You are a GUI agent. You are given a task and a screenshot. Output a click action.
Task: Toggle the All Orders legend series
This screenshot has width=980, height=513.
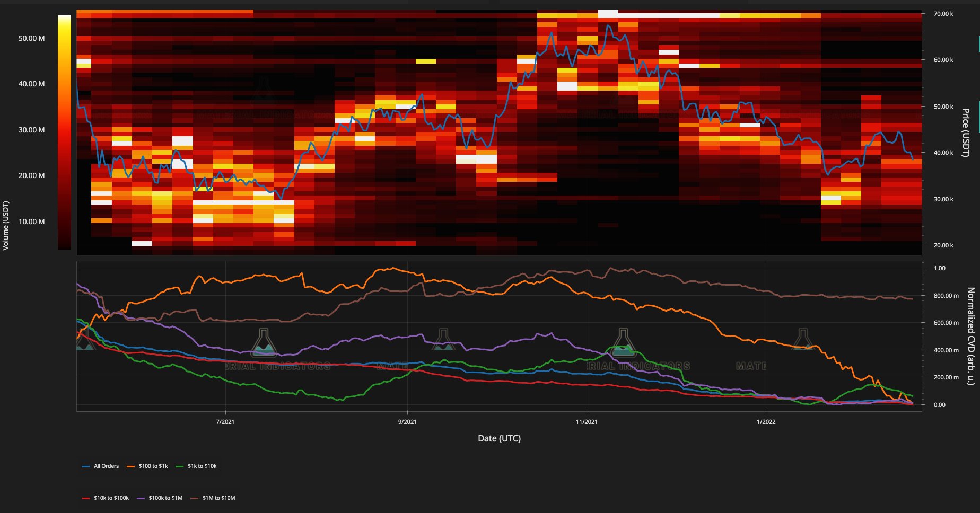[x=101, y=466]
